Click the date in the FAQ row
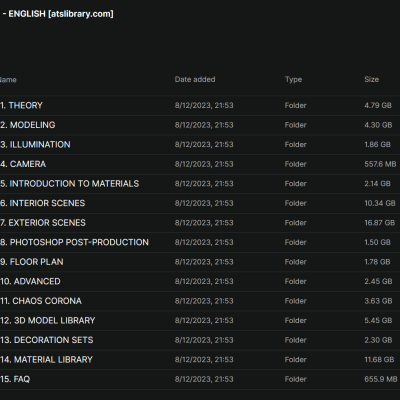Viewport: 400px width, 400px height. [204, 379]
